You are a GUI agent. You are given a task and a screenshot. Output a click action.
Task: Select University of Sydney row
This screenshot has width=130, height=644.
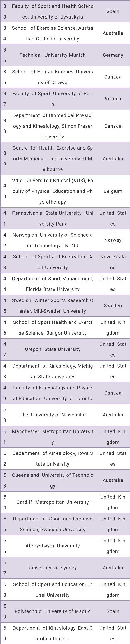pyautogui.click(x=65, y=568)
